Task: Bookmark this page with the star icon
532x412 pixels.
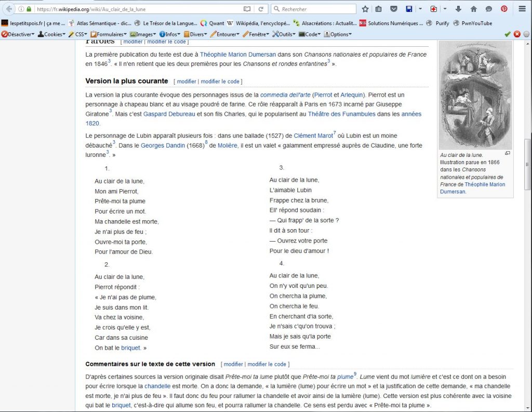Action: coord(365,9)
